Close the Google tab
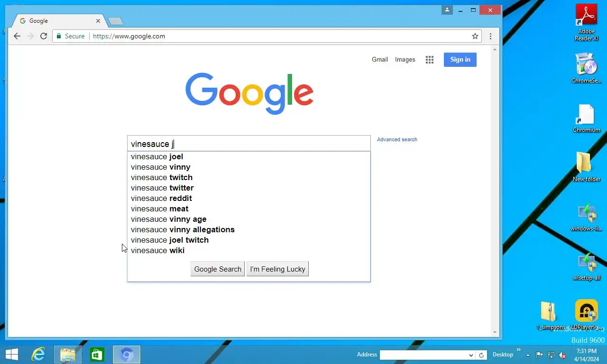 (98, 21)
